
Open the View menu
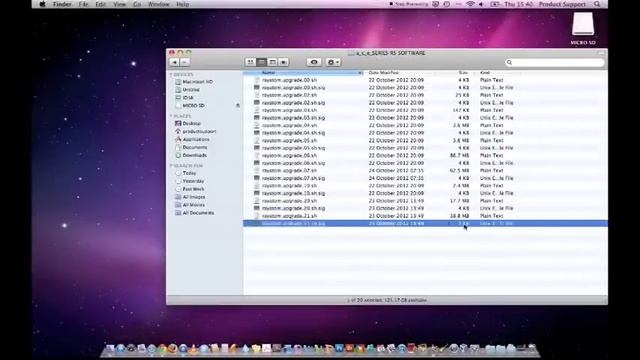(x=120, y=4)
